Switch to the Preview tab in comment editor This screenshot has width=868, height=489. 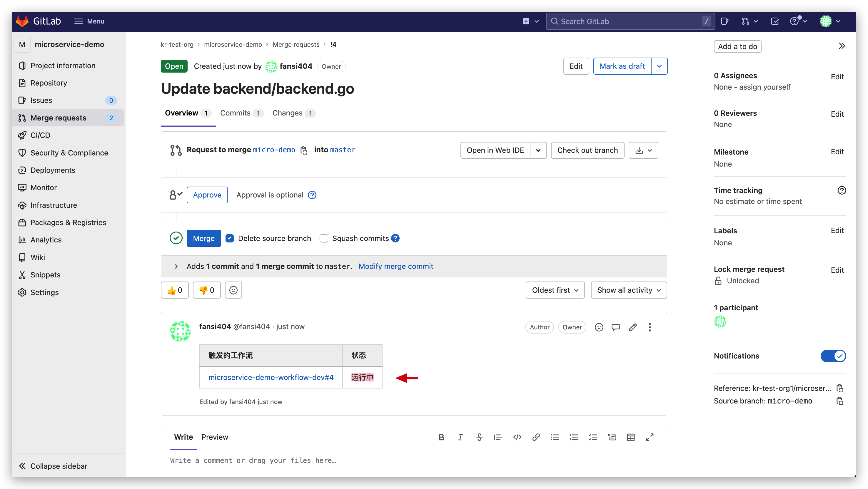click(x=215, y=437)
